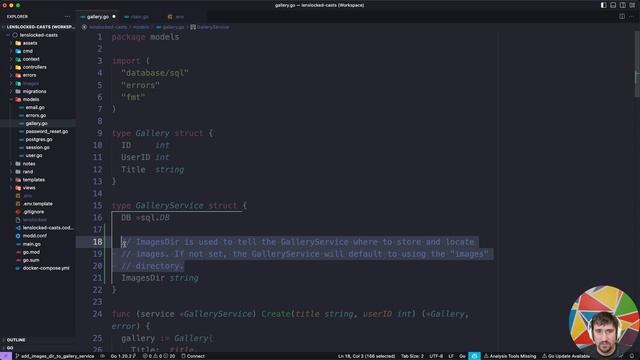Screen dimensions: 640x360
Task: Click Connect in the status bar
Action: click(x=193, y=356)
